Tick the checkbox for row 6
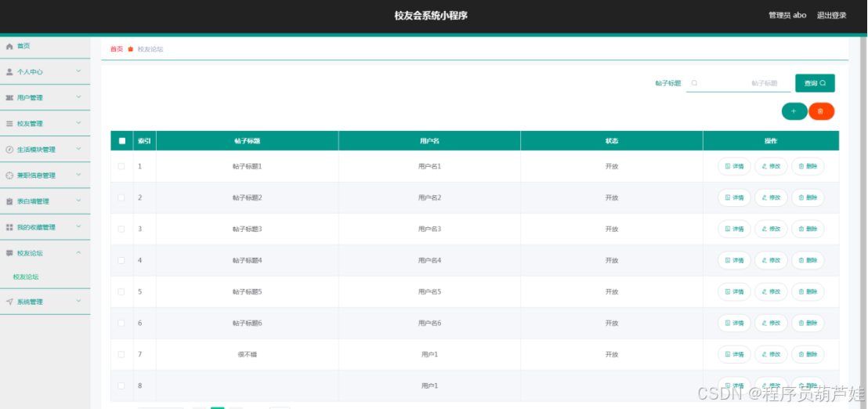The height and width of the screenshot is (409, 868). [x=121, y=323]
